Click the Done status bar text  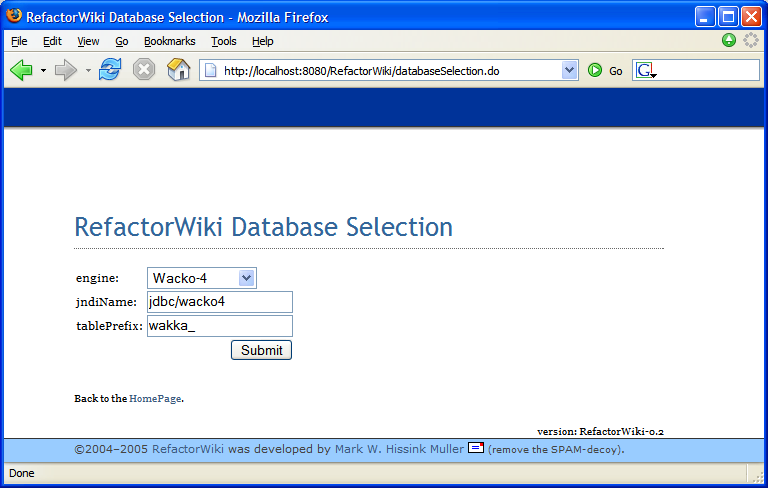(x=22, y=473)
